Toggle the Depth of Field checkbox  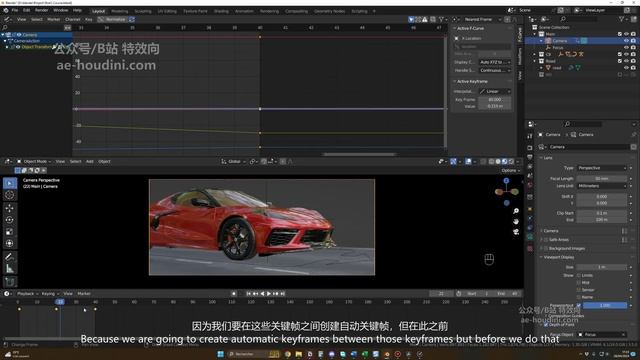click(546, 325)
